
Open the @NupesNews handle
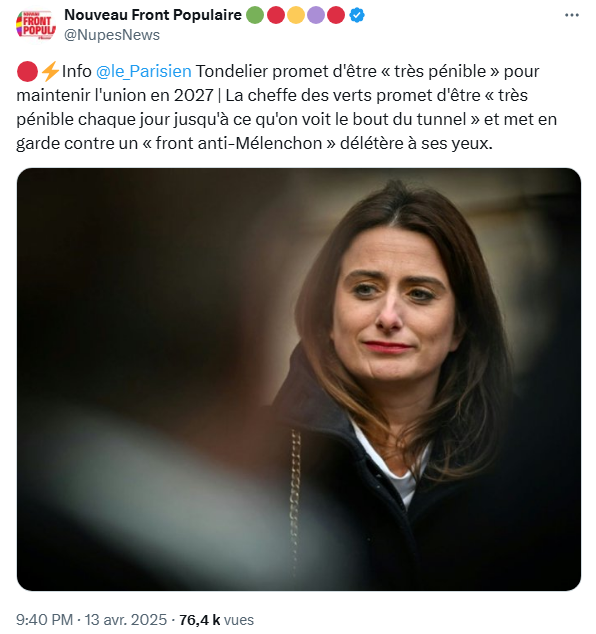(x=112, y=35)
